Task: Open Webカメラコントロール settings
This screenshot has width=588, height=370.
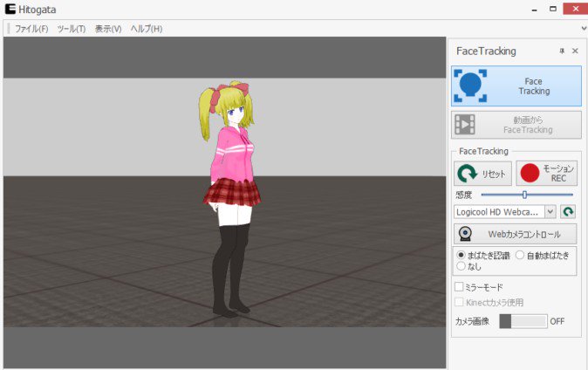Action: pyautogui.click(x=516, y=234)
